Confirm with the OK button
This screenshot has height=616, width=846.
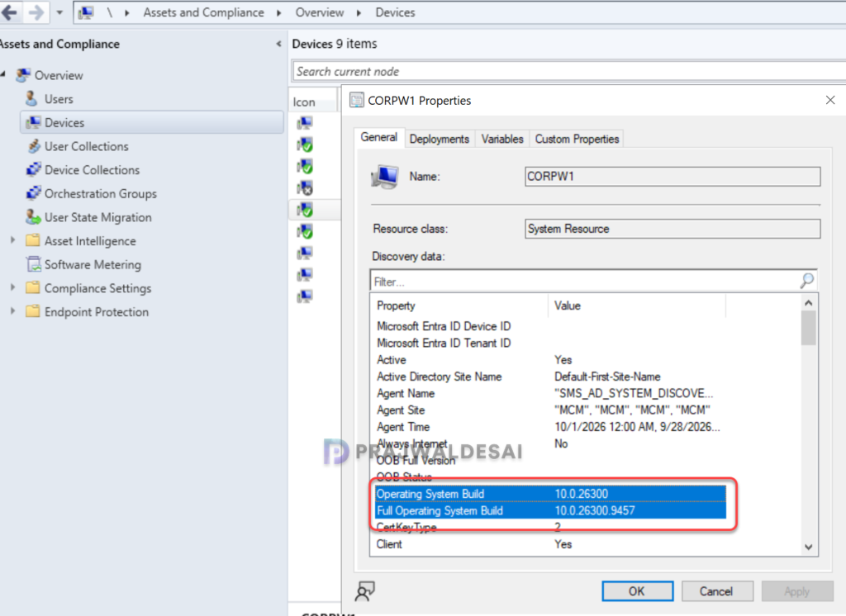point(637,591)
